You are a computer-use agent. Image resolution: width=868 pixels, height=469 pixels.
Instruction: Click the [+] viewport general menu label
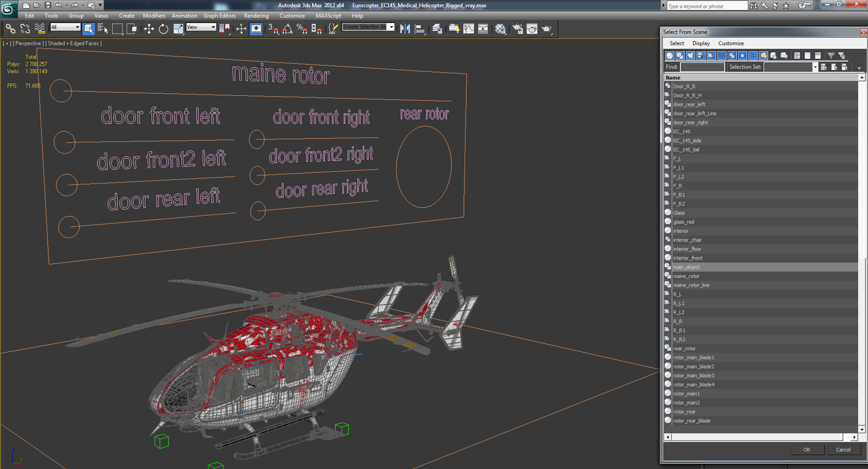coord(7,43)
